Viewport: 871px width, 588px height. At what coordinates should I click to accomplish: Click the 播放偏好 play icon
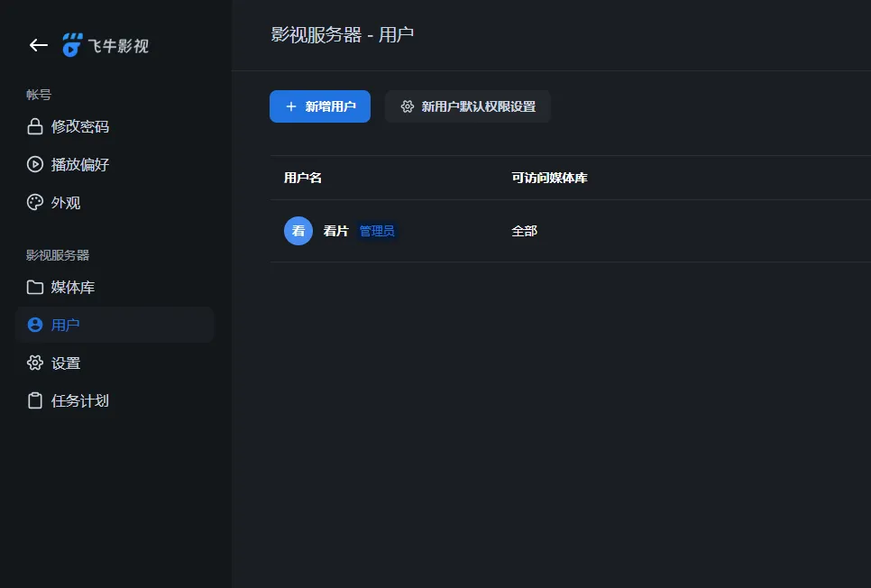point(32,164)
